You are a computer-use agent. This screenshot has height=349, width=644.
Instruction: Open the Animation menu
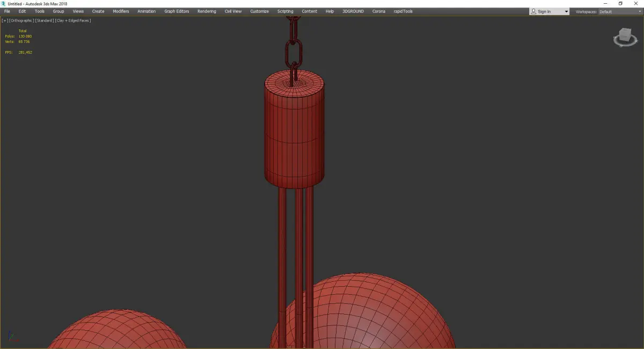(x=147, y=11)
